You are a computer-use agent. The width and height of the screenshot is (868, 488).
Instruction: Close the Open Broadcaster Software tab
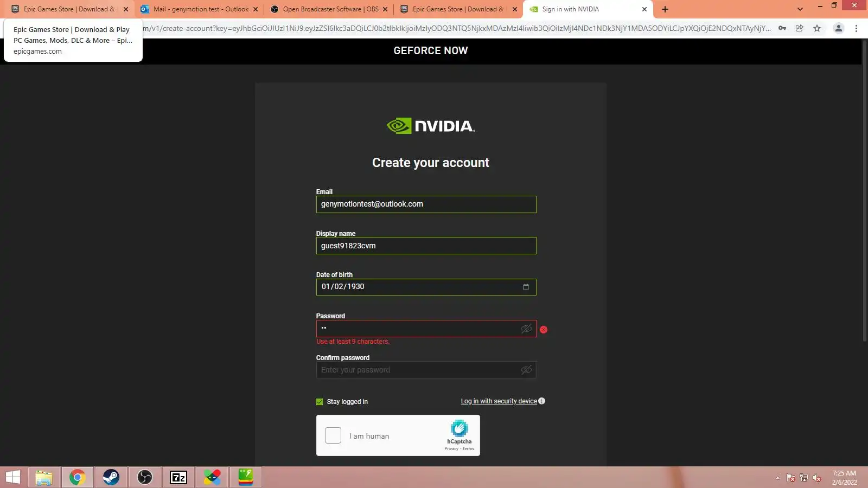tap(385, 9)
